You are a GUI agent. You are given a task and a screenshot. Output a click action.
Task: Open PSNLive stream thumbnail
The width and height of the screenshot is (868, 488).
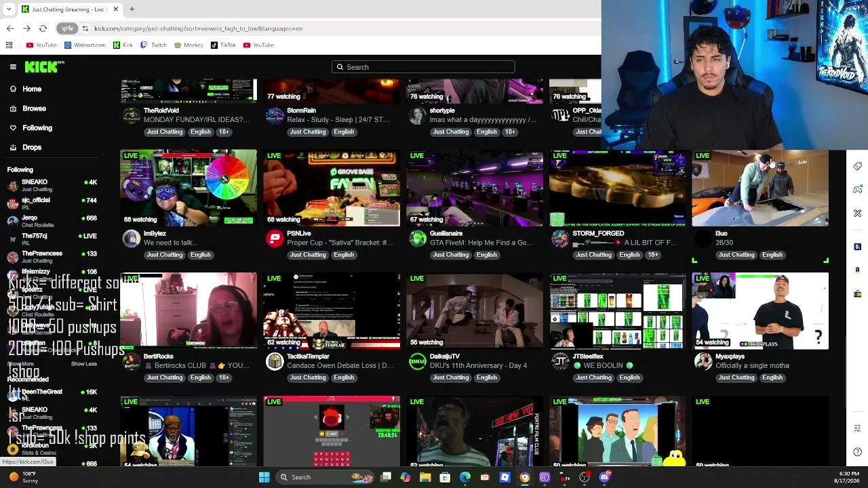(x=332, y=188)
